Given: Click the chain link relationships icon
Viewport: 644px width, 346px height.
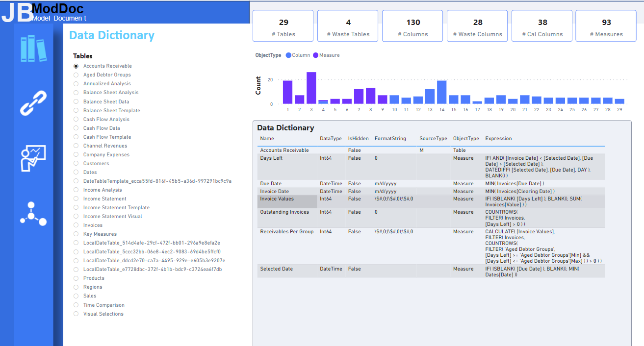Looking at the screenshot, I should click(x=33, y=102).
